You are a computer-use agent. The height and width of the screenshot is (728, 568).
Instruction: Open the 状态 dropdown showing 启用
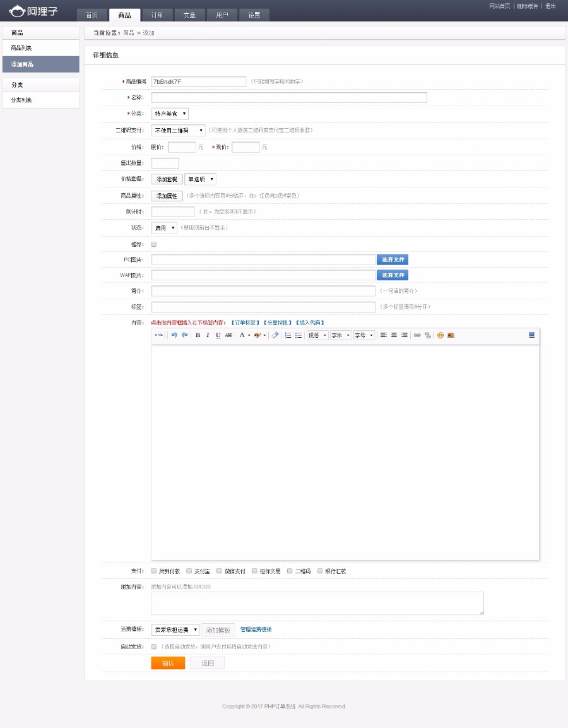point(164,228)
